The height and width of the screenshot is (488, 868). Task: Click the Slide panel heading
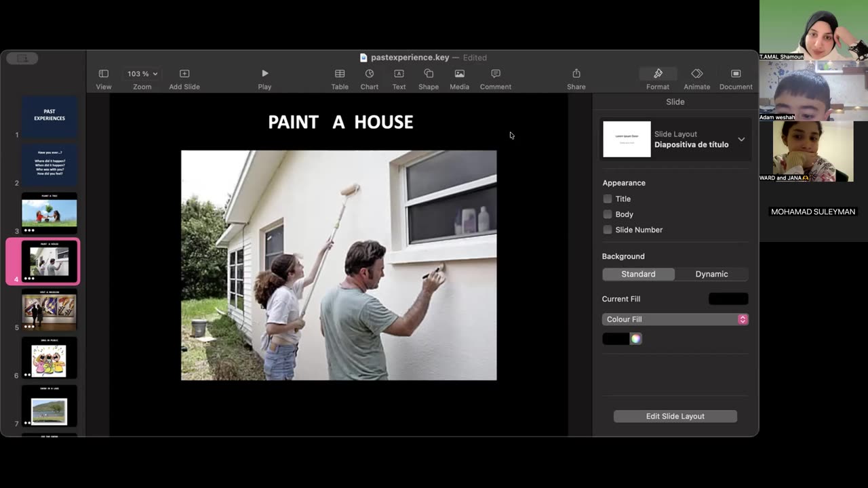[675, 102]
